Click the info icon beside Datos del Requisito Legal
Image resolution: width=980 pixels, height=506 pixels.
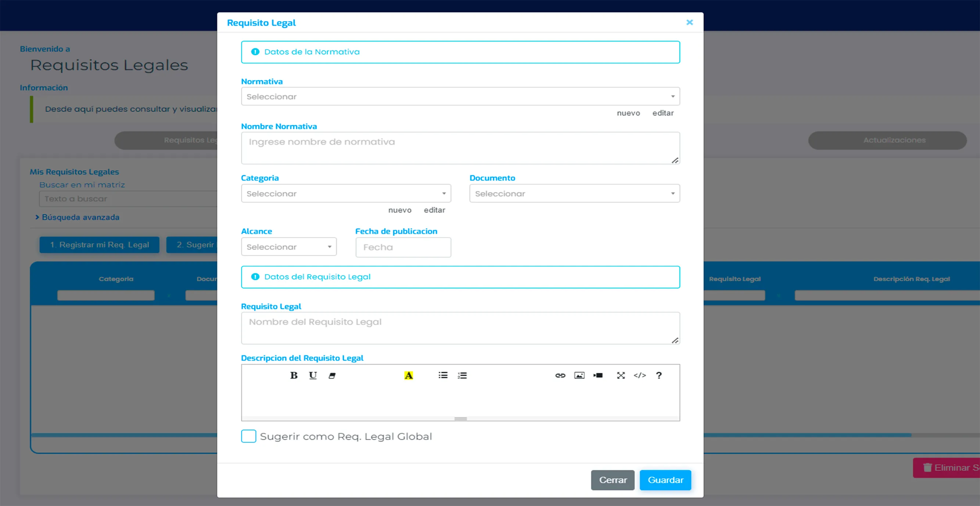(x=255, y=277)
